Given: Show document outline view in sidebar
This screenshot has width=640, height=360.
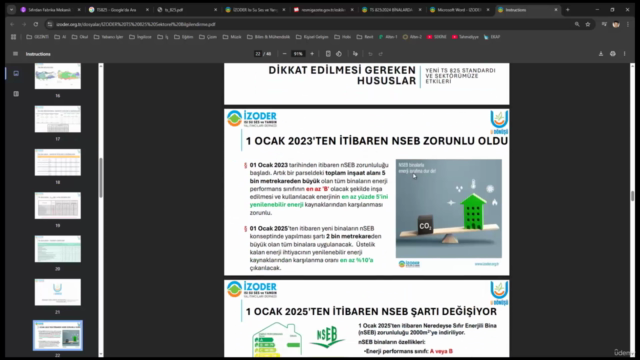Looking at the screenshot, I should [x=16, y=94].
